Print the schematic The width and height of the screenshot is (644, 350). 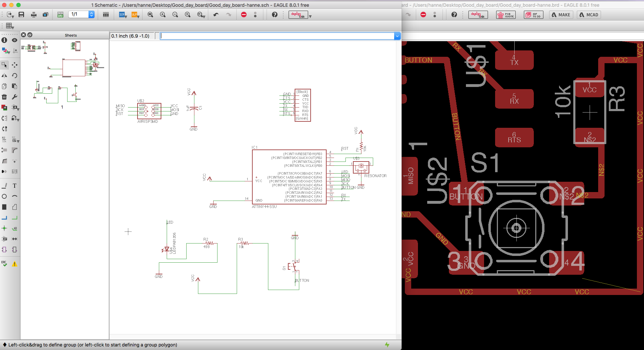34,15
